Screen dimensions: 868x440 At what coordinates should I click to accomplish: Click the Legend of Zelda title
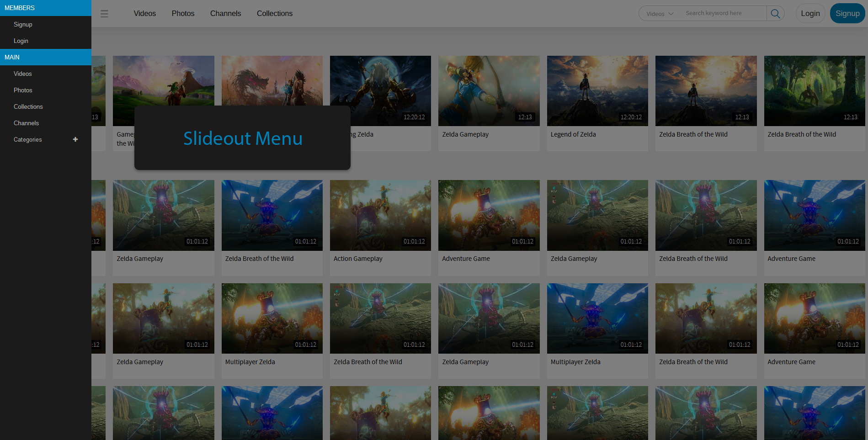(x=573, y=134)
